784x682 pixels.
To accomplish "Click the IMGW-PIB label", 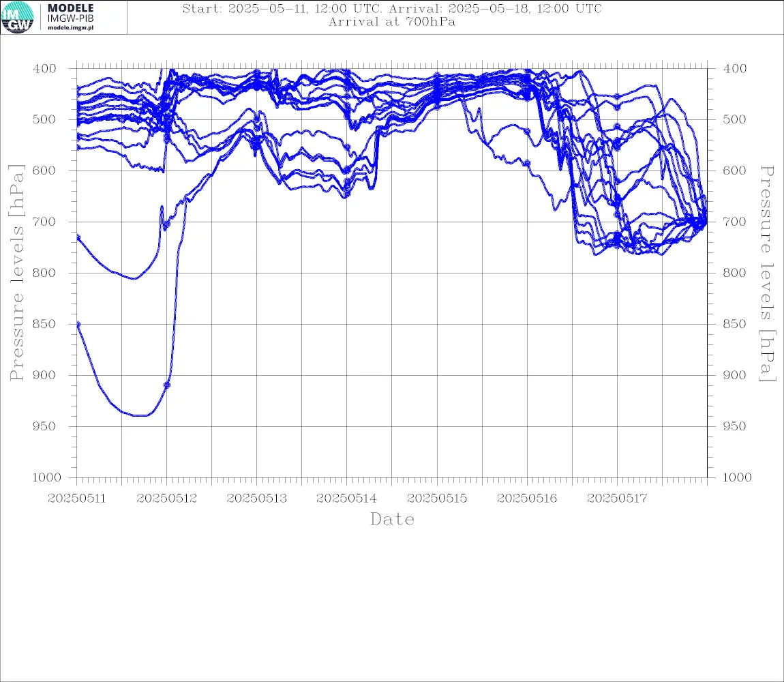I will pyautogui.click(x=70, y=18).
